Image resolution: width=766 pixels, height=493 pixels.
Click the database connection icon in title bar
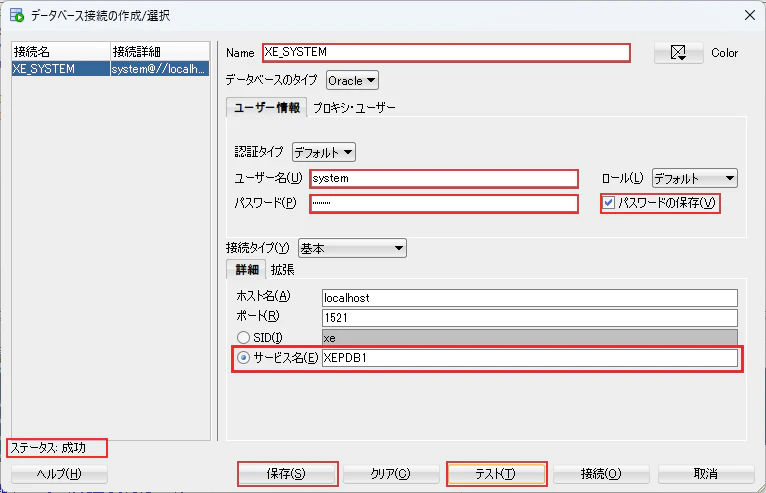click(17, 15)
